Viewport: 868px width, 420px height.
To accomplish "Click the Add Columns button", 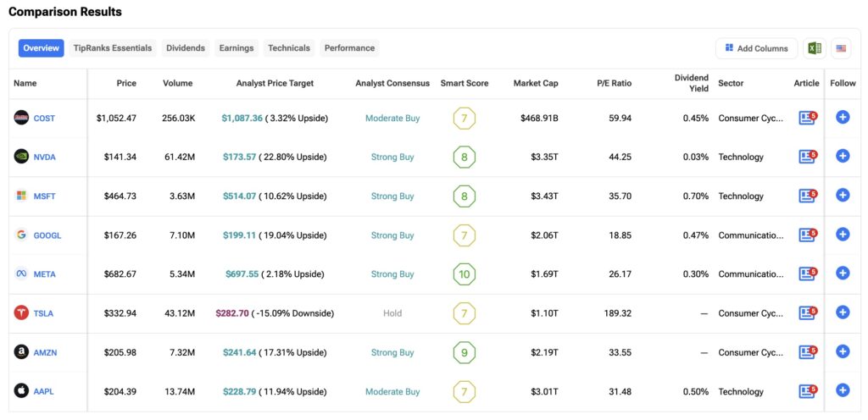I will tap(756, 48).
